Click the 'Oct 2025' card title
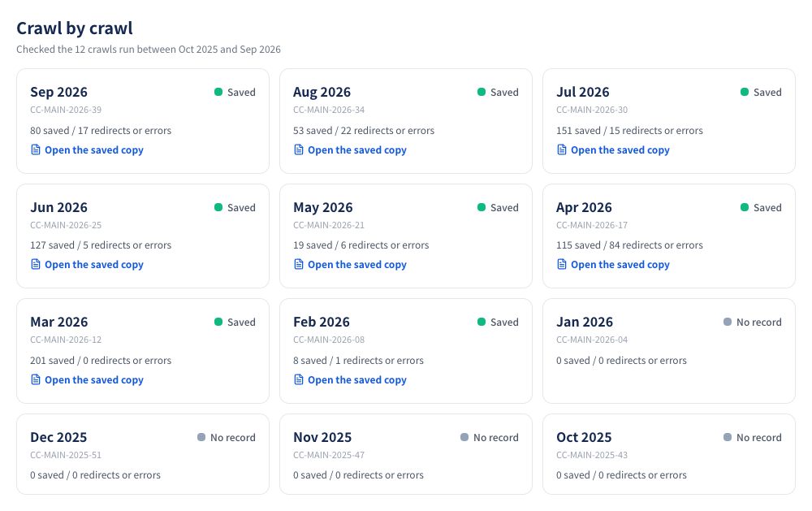The height and width of the screenshot is (511, 812). (x=584, y=437)
